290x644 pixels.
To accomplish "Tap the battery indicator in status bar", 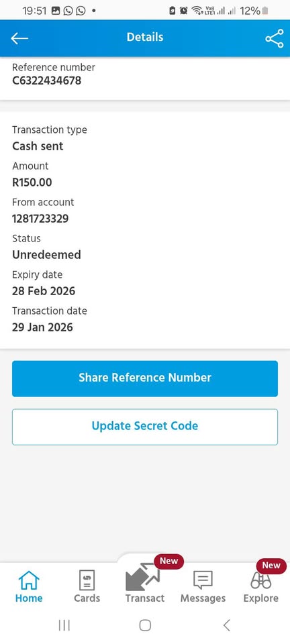I will (x=265, y=11).
